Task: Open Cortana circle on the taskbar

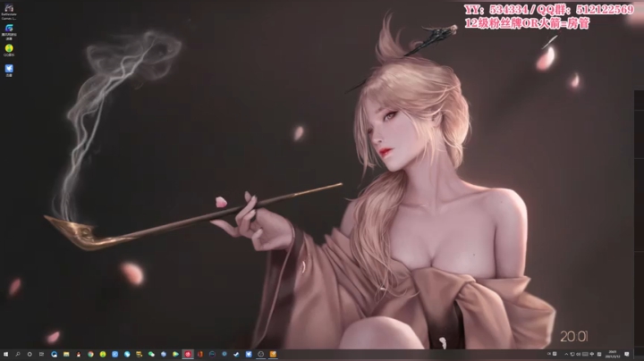Action: (30, 354)
